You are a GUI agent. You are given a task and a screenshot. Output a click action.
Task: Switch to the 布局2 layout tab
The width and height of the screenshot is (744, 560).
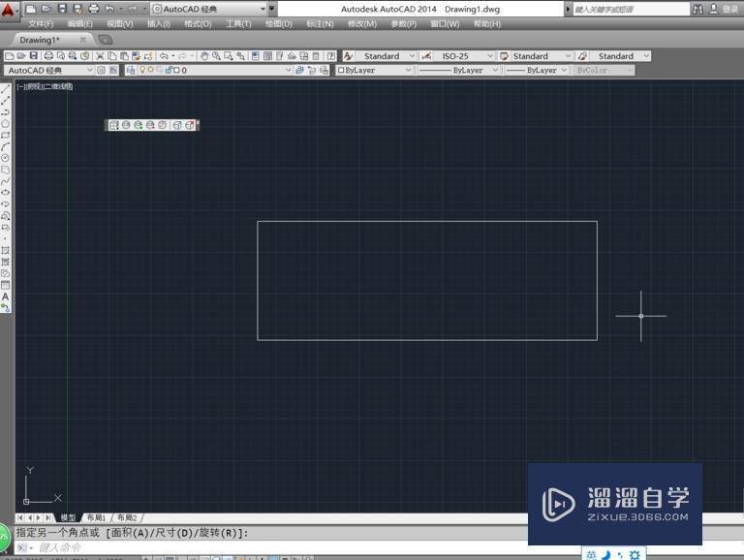point(127,517)
